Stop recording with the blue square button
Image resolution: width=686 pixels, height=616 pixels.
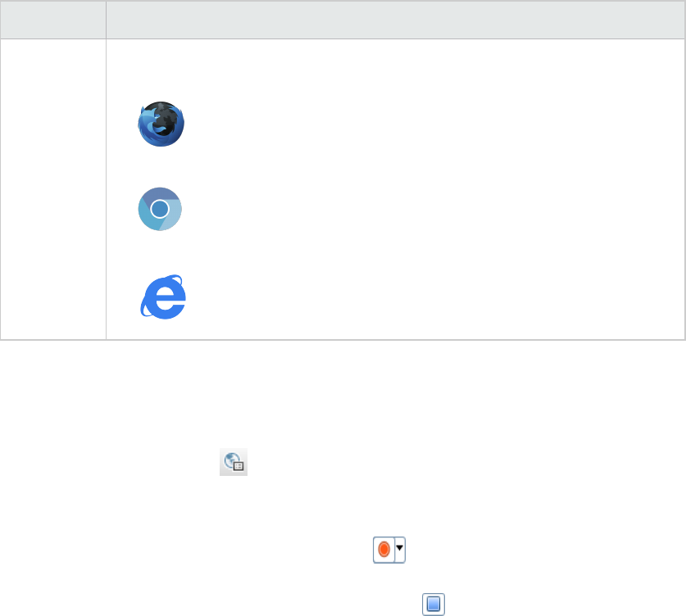pos(434,605)
